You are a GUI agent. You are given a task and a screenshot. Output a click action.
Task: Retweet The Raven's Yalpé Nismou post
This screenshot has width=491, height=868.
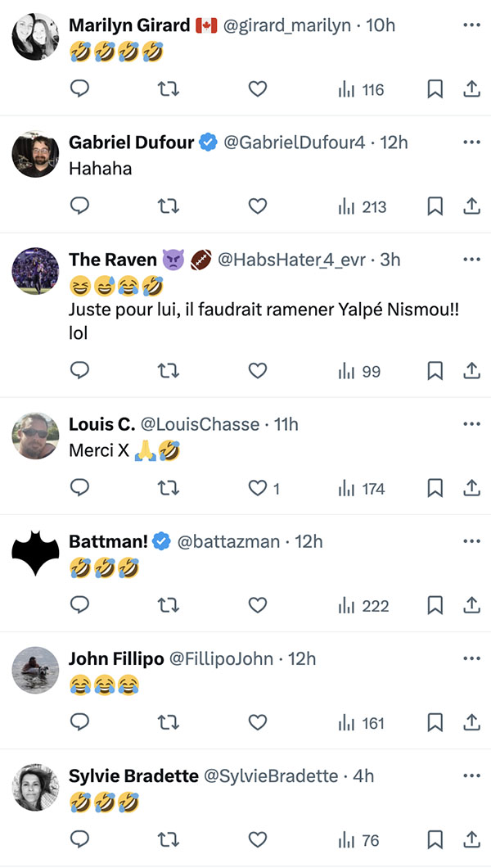coord(169,371)
